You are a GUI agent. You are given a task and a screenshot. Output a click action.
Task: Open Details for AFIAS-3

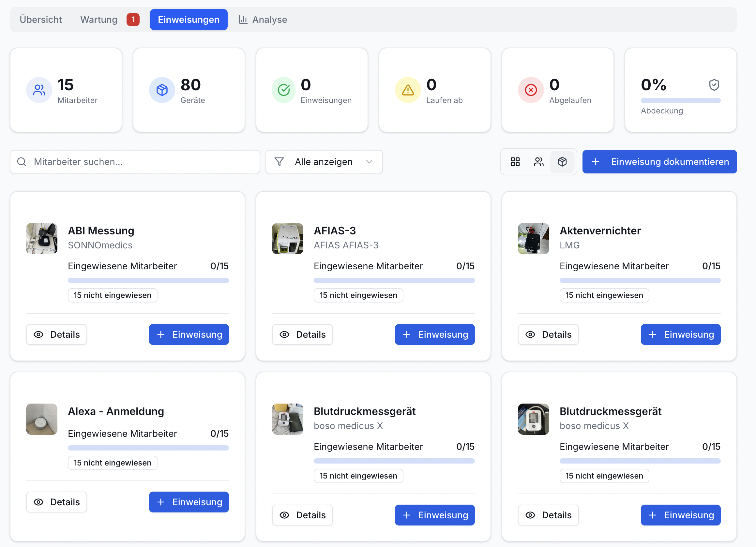tap(302, 334)
